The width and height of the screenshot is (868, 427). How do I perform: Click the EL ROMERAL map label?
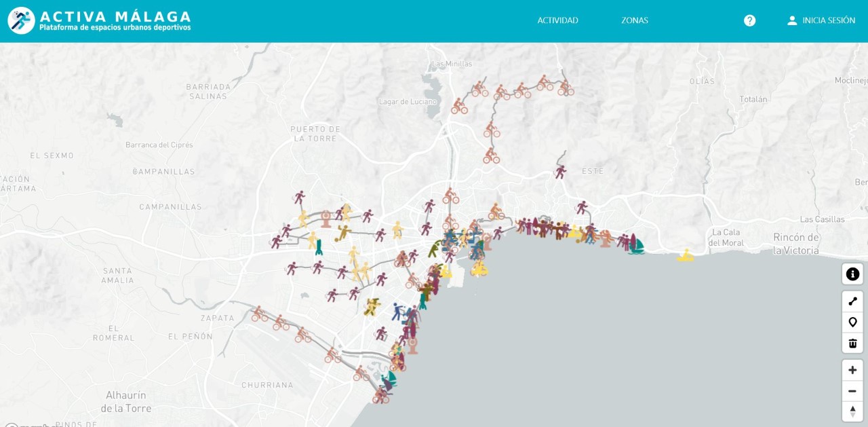point(113,333)
